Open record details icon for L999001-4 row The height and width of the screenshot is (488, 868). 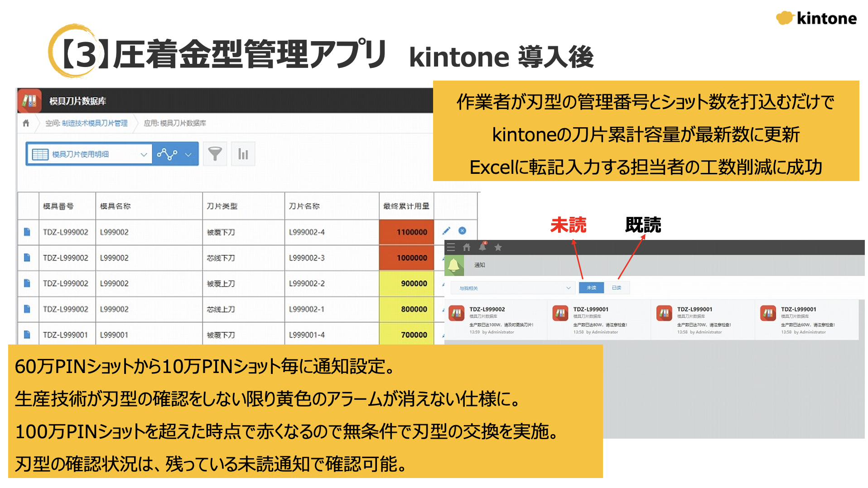[x=27, y=335]
